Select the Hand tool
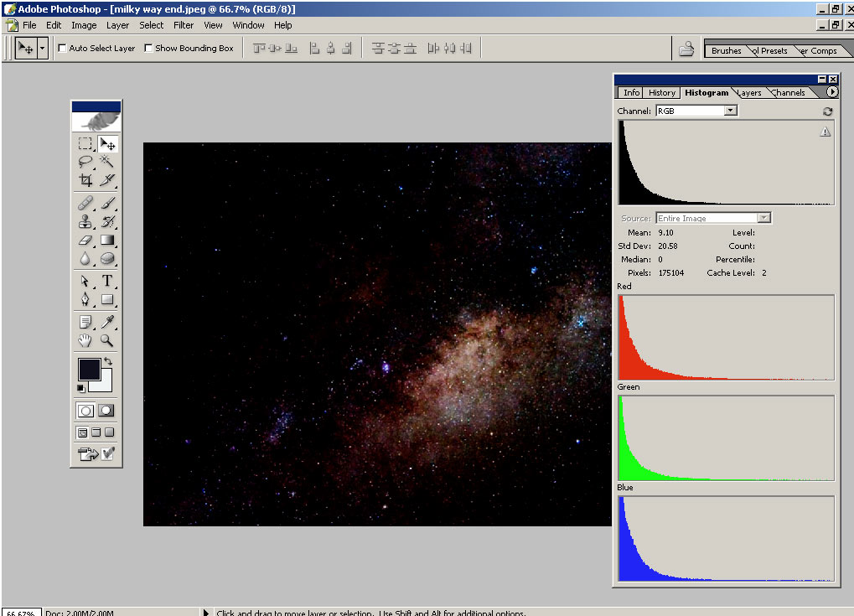Screen dimensions: 854x616 coord(85,340)
